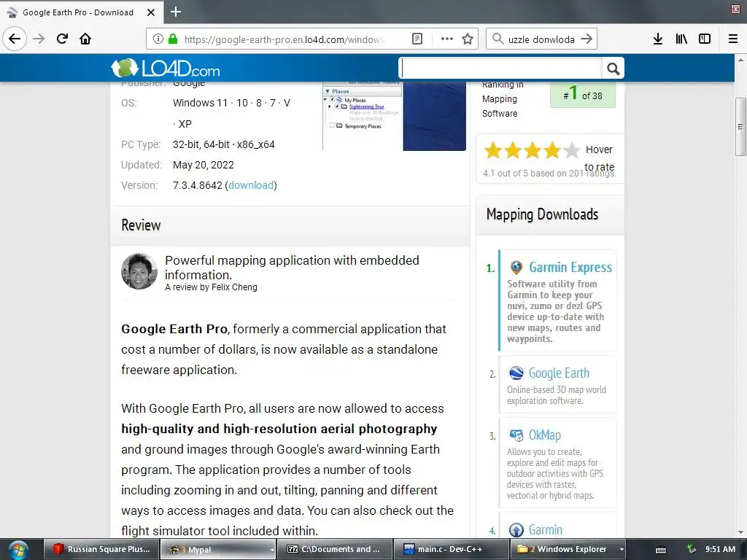Open the Google Earth sidebar link
This screenshot has height=560, width=747.
(x=559, y=373)
